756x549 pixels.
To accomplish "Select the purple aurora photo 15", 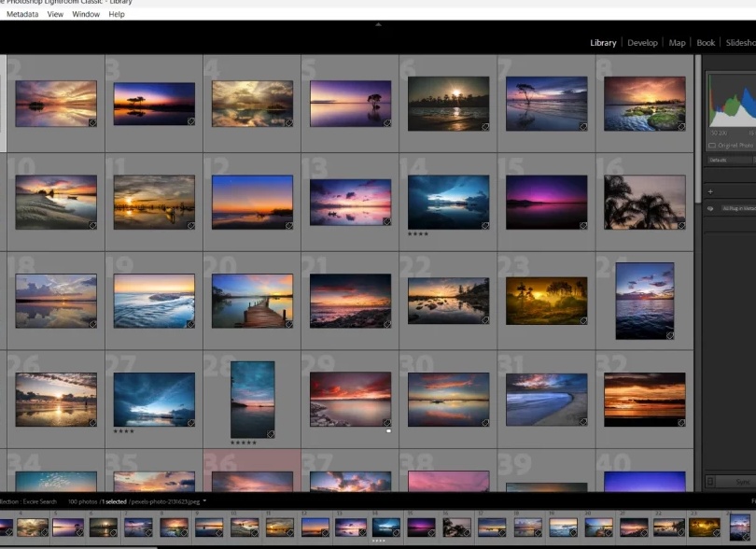I will pyautogui.click(x=546, y=202).
